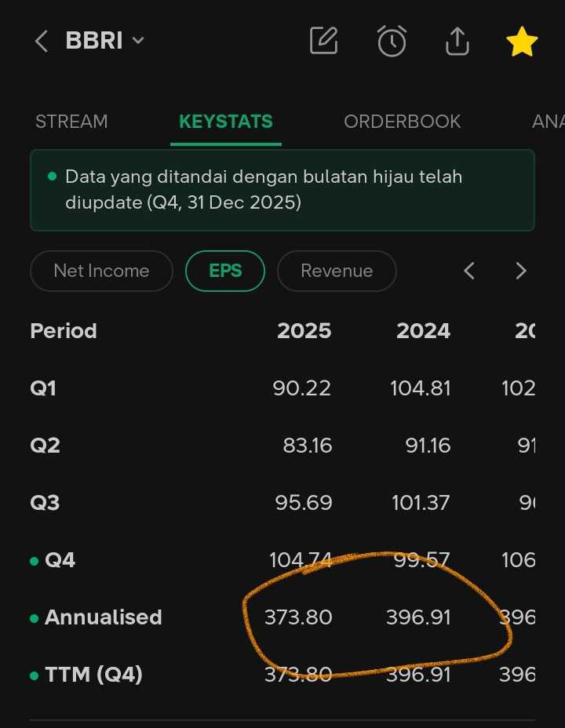
Task: Open the ORDERBOOK tab
Action: click(x=402, y=122)
